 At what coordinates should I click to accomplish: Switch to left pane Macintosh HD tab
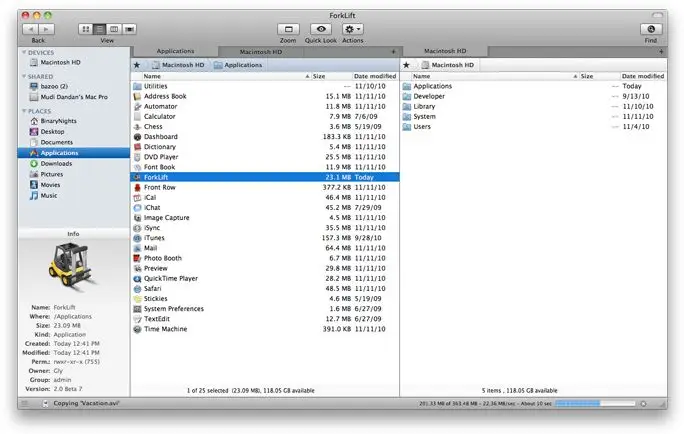click(261, 52)
